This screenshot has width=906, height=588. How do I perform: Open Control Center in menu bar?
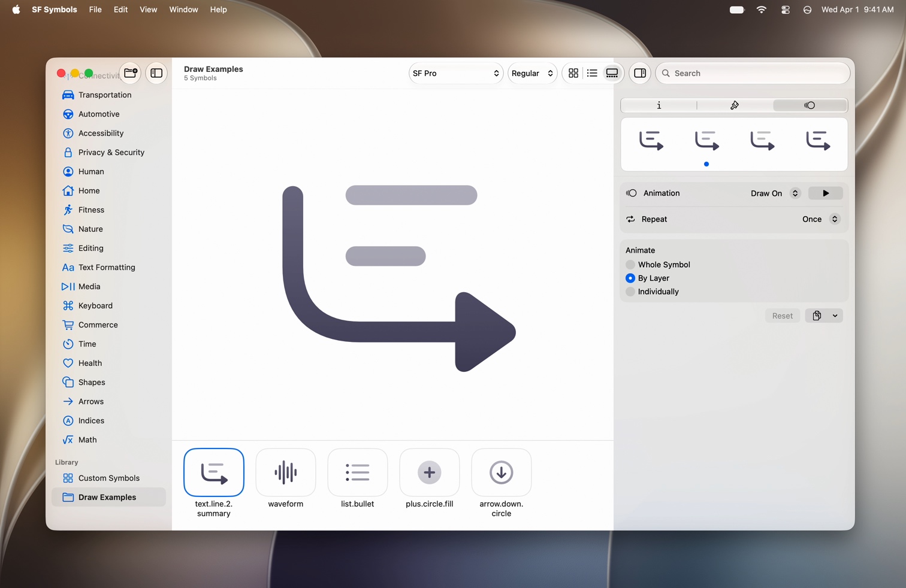(x=785, y=10)
